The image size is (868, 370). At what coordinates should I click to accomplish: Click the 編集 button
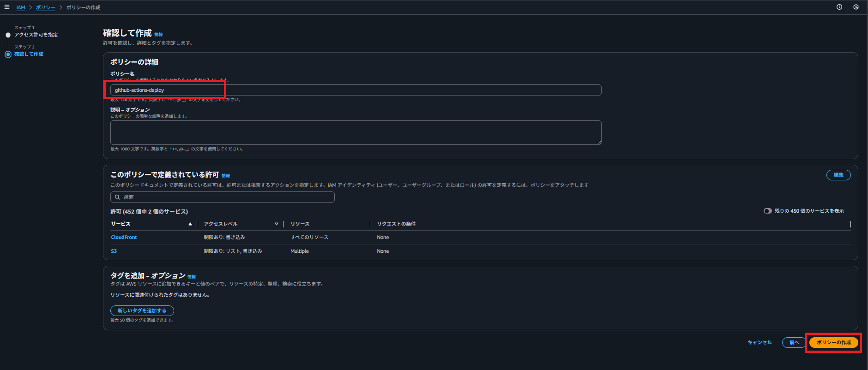click(x=838, y=175)
